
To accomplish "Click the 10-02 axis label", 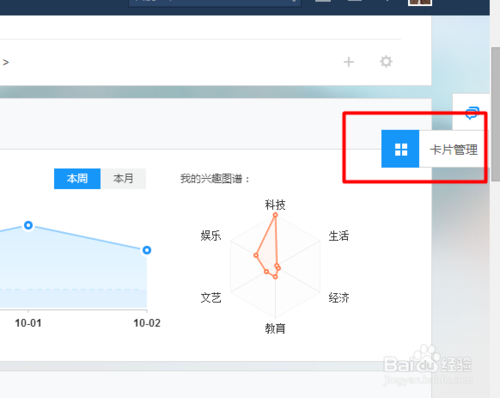I will coord(147,323).
